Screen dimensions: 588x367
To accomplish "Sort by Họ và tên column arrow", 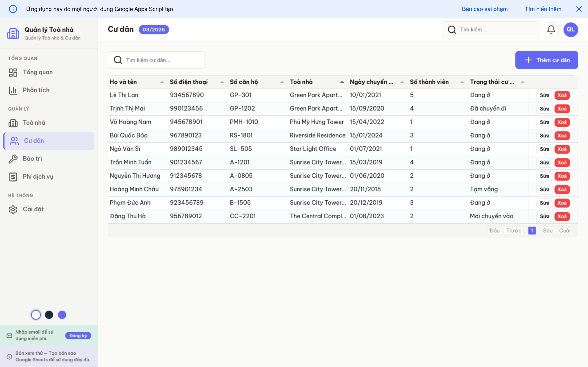I will (162, 82).
